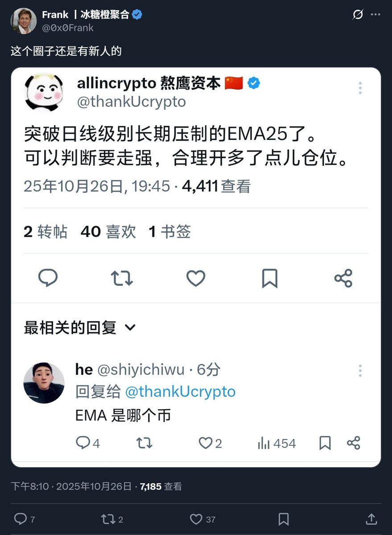Click the Grok icon beside Frank's name

coord(358,15)
